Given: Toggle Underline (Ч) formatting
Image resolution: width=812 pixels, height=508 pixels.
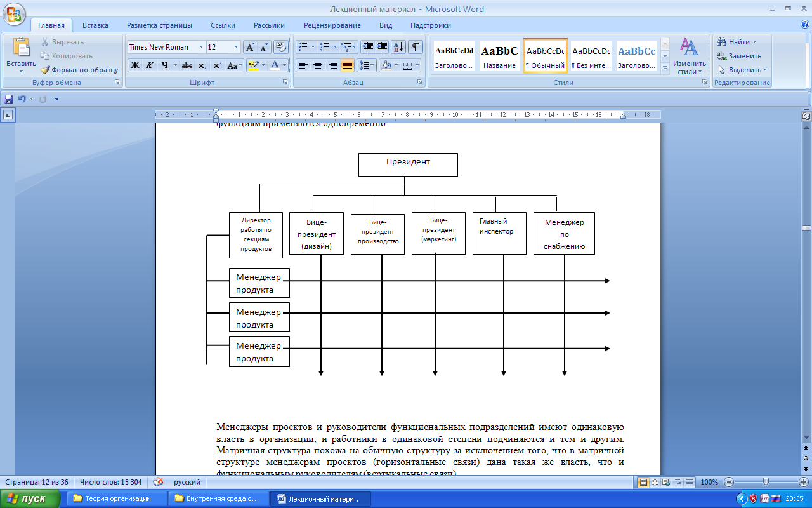Looking at the screenshot, I should tap(165, 65).
